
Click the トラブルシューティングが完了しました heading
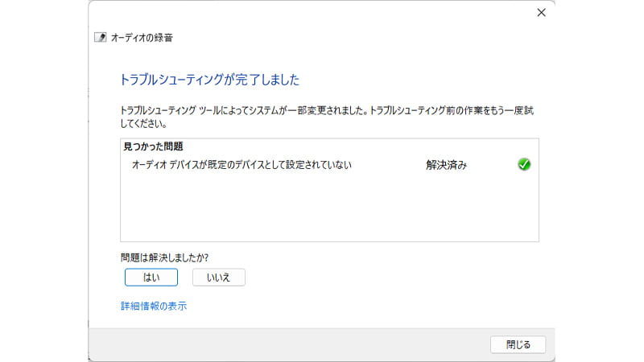tap(209, 80)
